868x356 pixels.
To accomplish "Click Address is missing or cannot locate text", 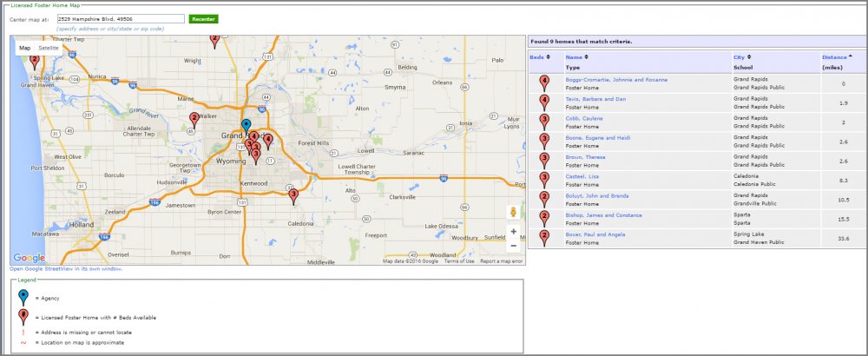I will coord(86,333).
